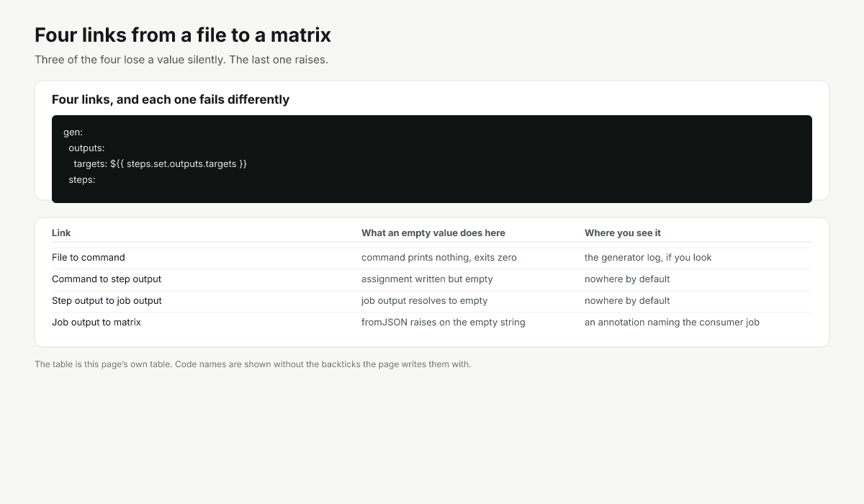Click 'nowhere by default' in the Step output to job output row
The height and width of the screenshot is (504, 864).
[x=627, y=300]
